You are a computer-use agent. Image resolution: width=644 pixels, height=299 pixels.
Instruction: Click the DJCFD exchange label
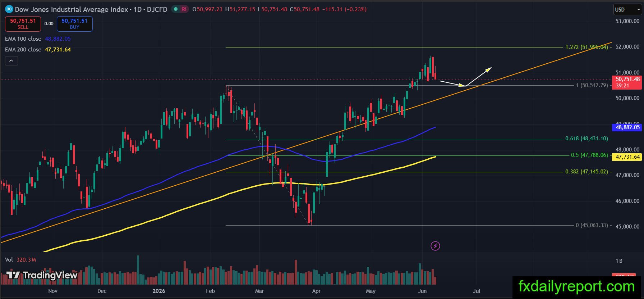pyautogui.click(x=157, y=9)
